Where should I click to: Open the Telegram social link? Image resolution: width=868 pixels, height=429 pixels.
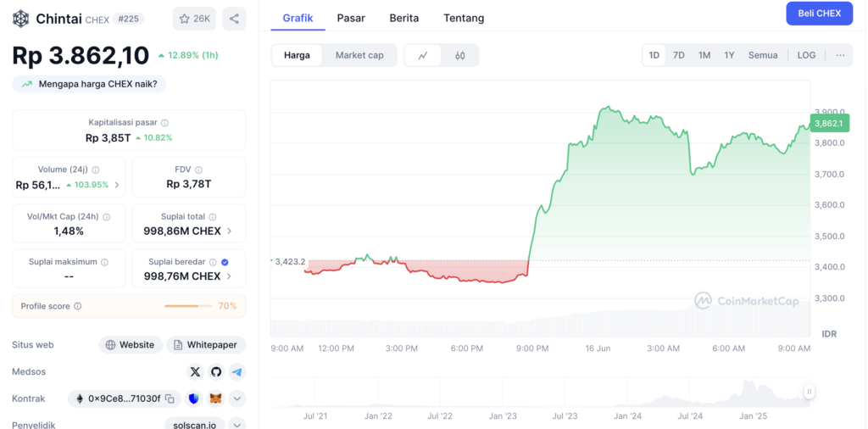click(x=237, y=372)
